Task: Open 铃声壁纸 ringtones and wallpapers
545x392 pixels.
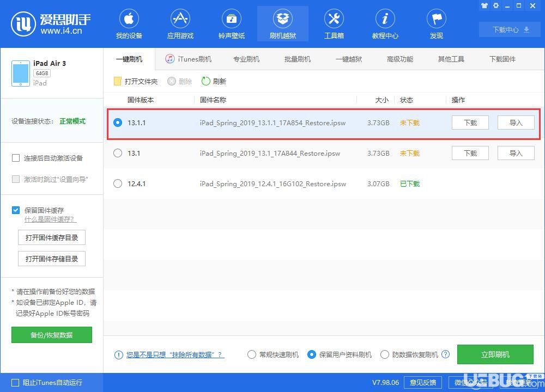Action: pyautogui.click(x=232, y=24)
